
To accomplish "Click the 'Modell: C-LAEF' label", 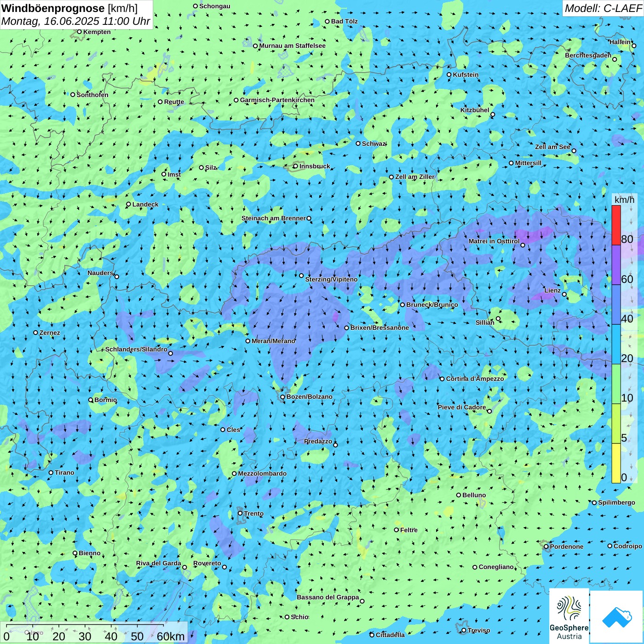I will 603,8.
